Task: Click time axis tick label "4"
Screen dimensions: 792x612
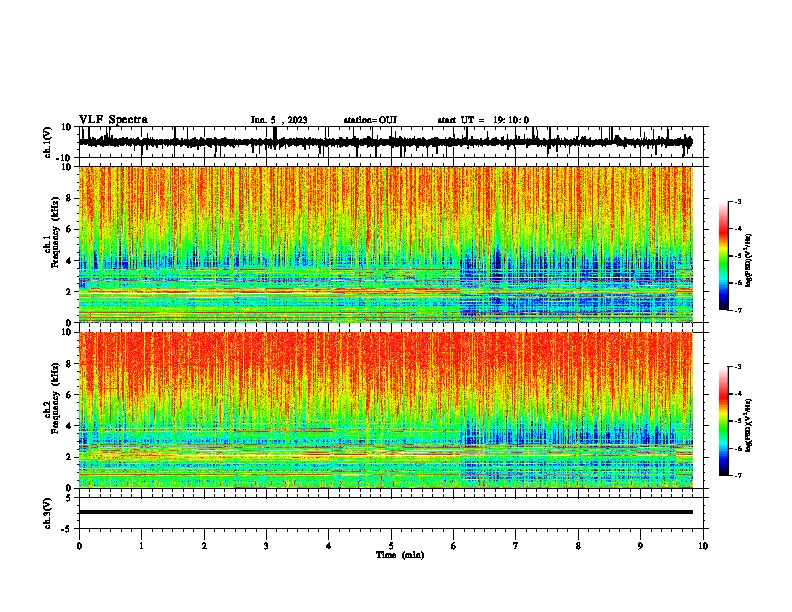Action: [329, 546]
